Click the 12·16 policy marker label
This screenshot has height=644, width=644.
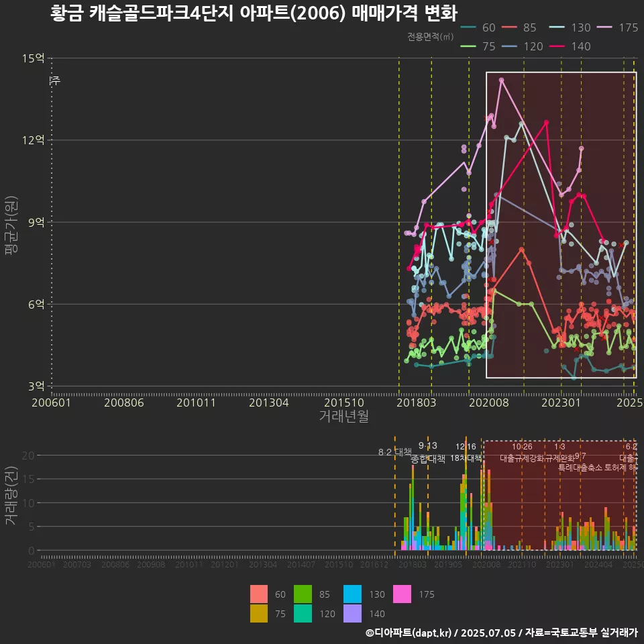466,447
